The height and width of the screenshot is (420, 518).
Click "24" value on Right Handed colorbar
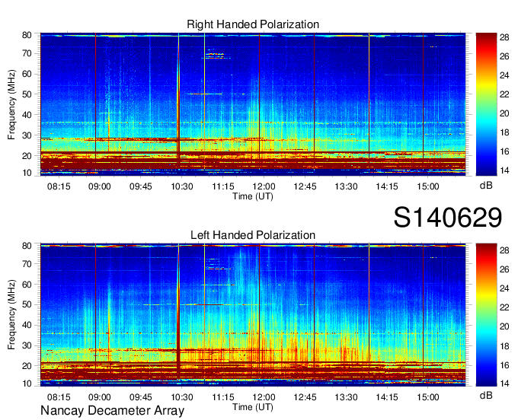coord(504,75)
